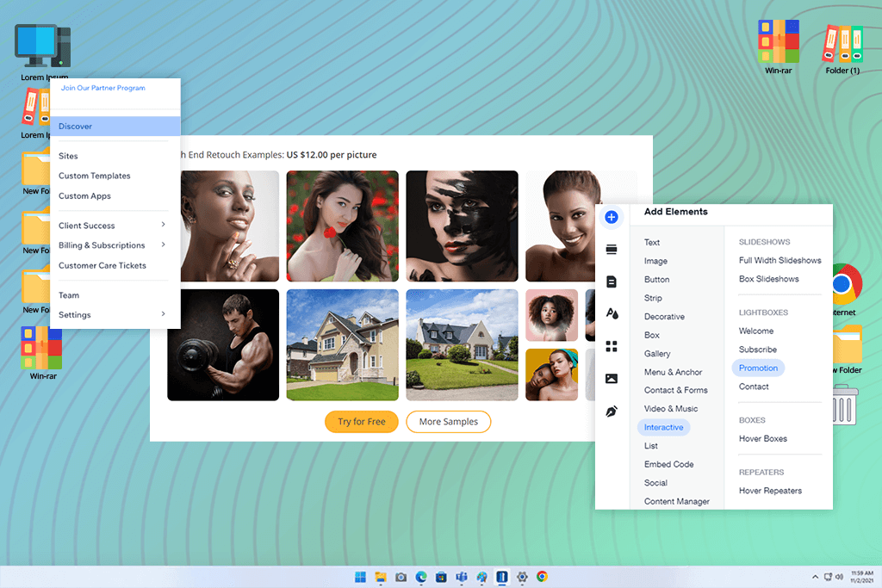Viewport: 882px width, 588px height.
Task: Click the blue plus Add Elements icon
Action: pos(612,217)
